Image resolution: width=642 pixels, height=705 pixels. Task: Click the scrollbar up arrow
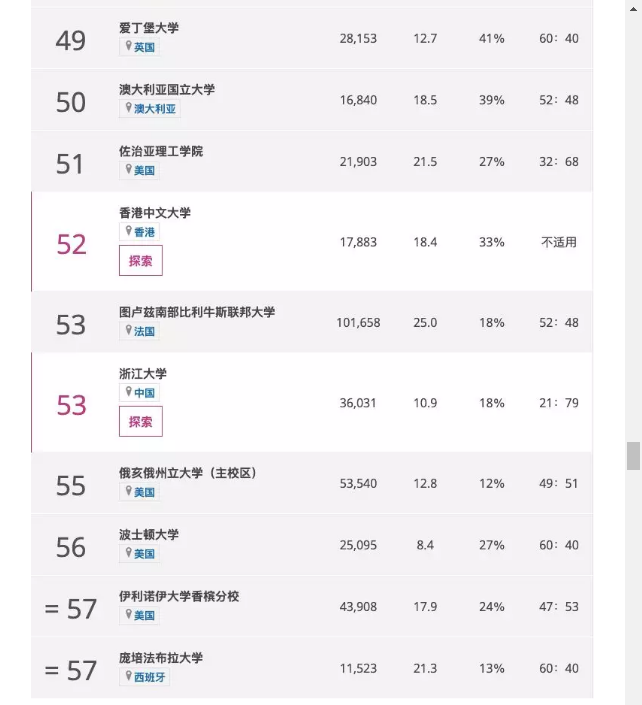[x=633, y=9]
